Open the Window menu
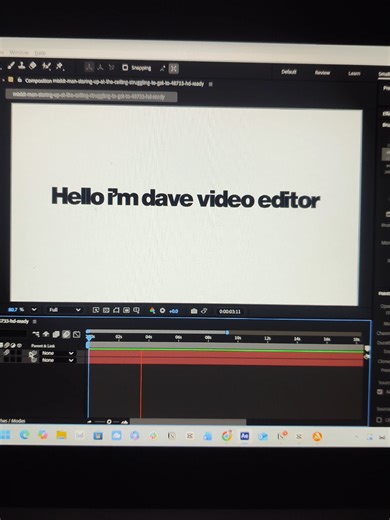 pyautogui.click(x=19, y=52)
